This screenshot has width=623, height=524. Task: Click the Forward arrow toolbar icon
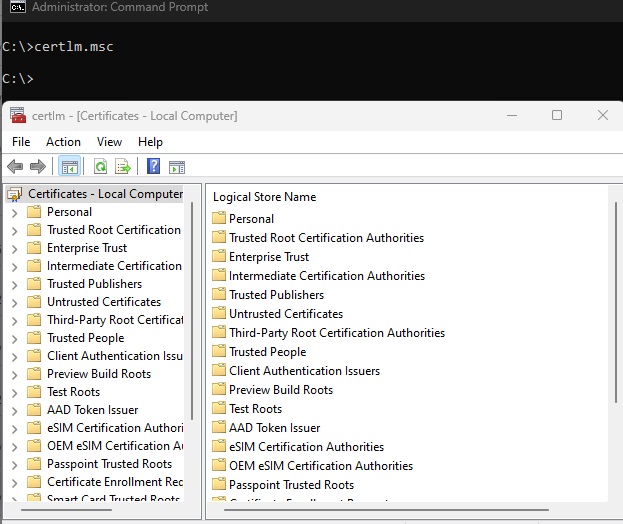coord(38,166)
